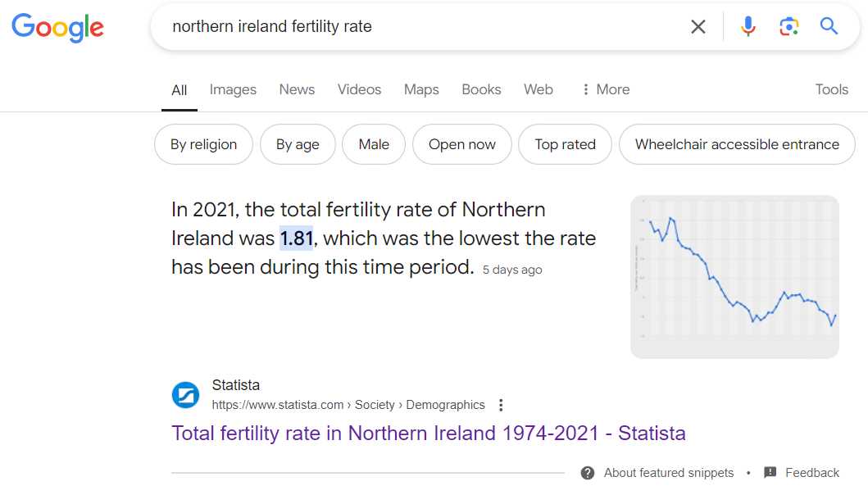
Task: Start voice search with microphone icon
Action: tap(748, 27)
